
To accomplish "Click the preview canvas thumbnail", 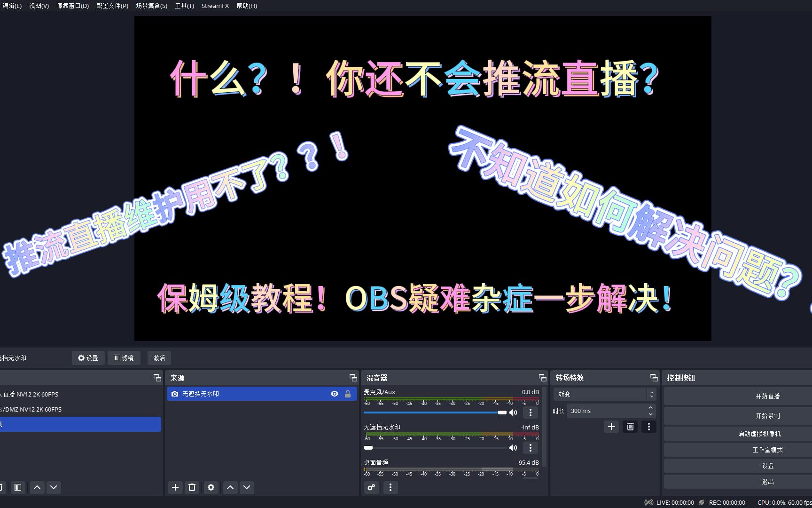I will pos(423,178).
